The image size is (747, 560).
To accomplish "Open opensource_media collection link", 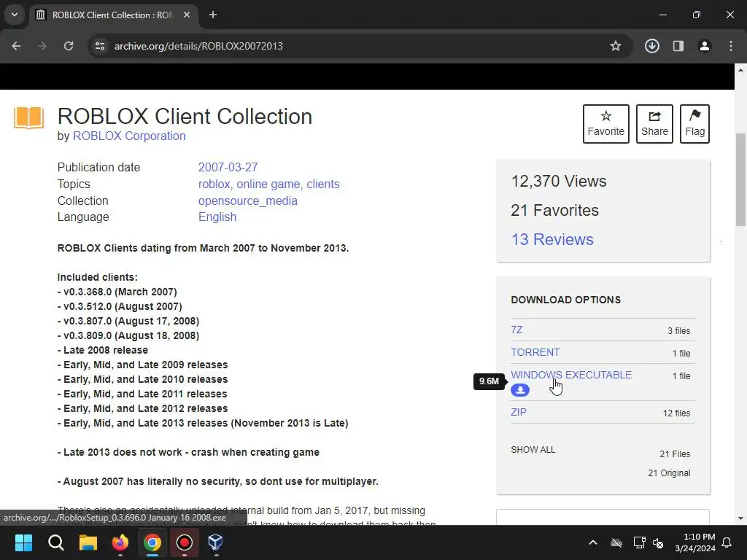I will pyautogui.click(x=248, y=201).
